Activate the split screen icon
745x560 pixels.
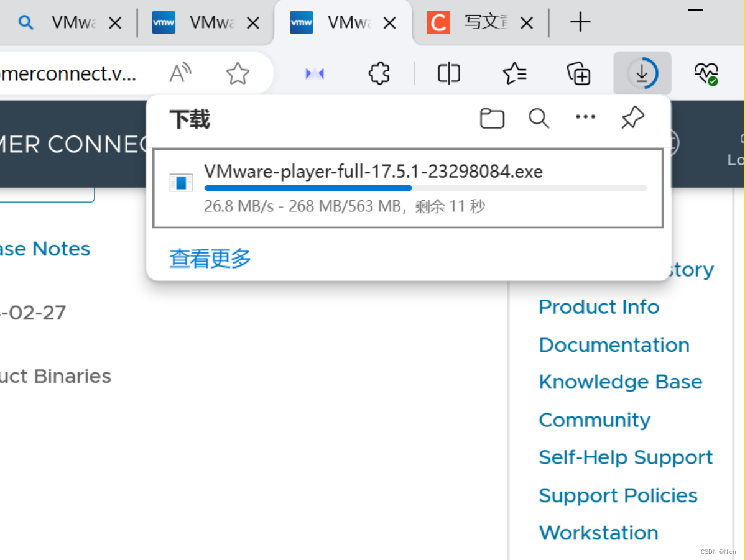[x=448, y=73]
